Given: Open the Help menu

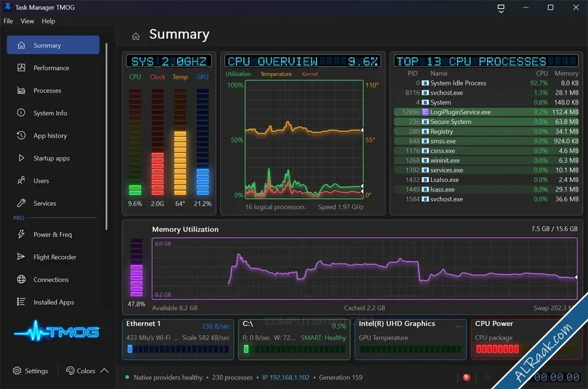Looking at the screenshot, I should click(x=48, y=21).
